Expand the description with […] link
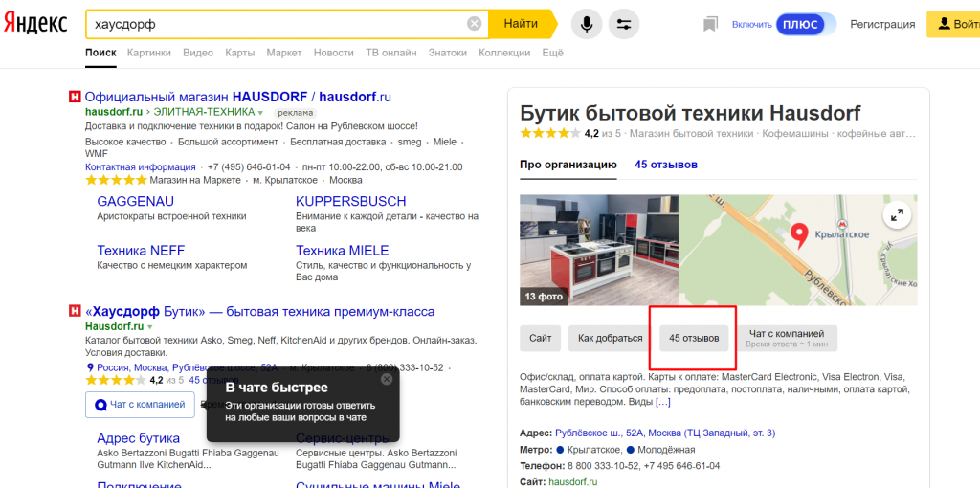 tap(662, 402)
